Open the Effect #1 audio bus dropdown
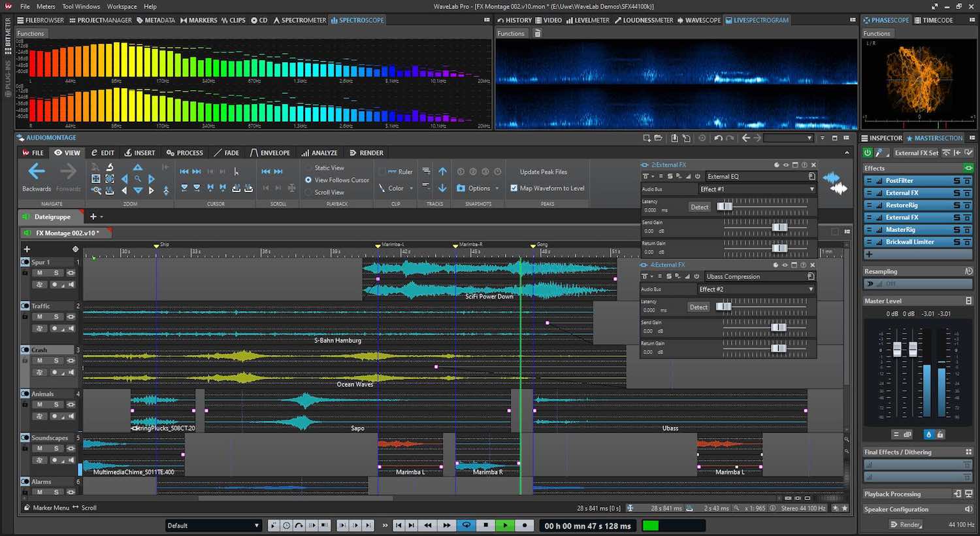Viewport: 980px width, 536px height. point(757,189)
